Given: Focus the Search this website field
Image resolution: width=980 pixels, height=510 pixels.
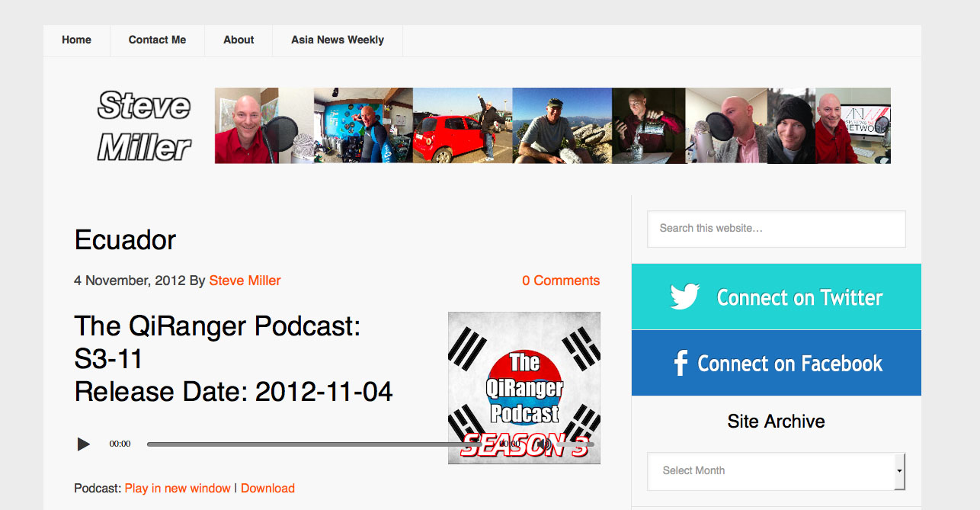Looking at the screenshot, I should [x=776, y=229].
